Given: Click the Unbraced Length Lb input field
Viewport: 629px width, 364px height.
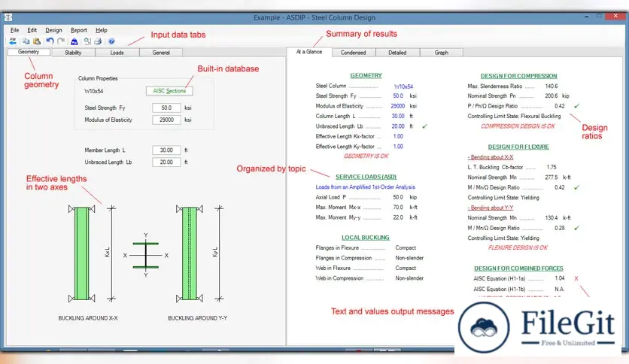Looking at the screenshot, I should pos(166,162).
